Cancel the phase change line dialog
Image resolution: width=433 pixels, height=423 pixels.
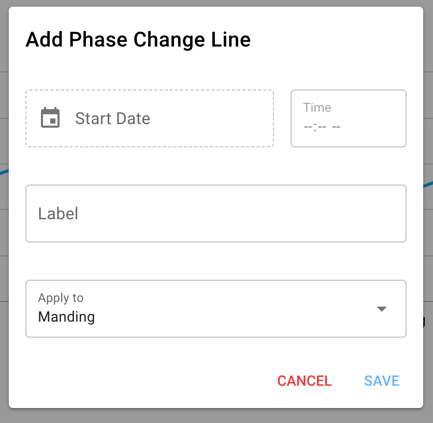[x=304, y=381]
